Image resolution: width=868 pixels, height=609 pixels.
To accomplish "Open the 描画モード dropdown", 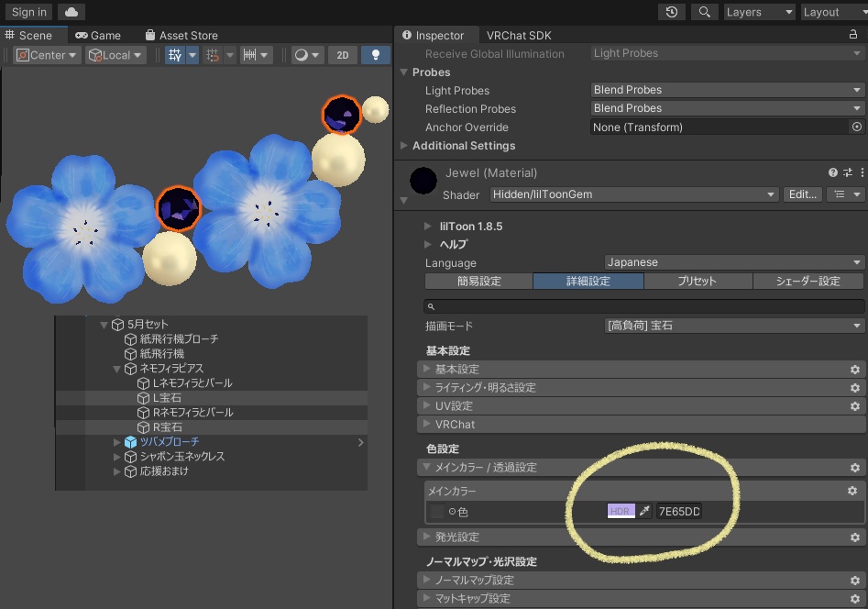I will pyautogui.click(x=734, y=326).
